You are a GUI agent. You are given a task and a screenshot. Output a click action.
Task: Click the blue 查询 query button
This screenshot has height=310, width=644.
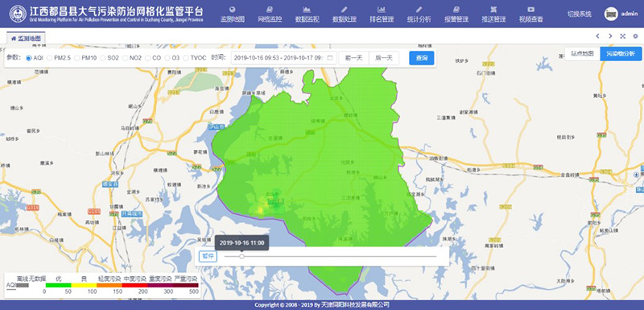(421, 58)
